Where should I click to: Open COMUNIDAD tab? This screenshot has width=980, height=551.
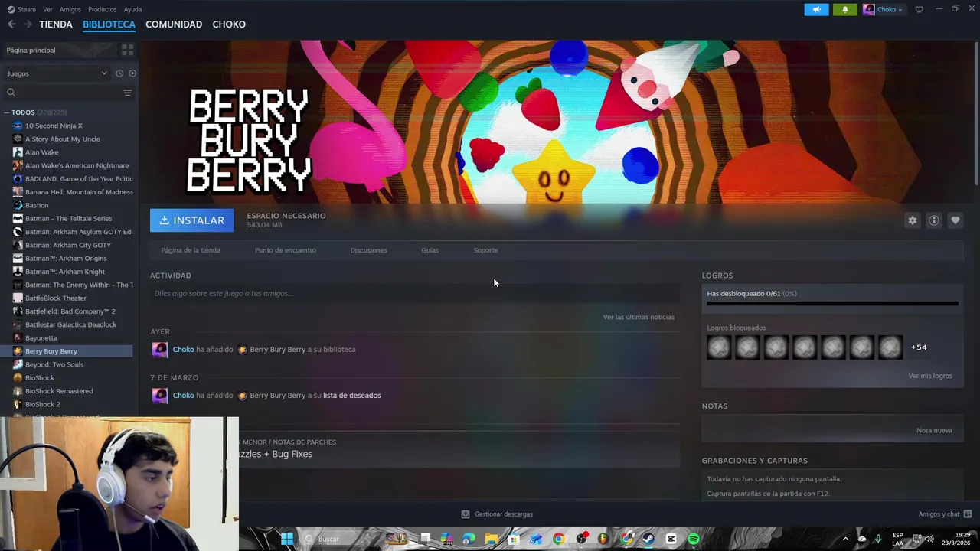pyautogui.click(x=174, y=24)
